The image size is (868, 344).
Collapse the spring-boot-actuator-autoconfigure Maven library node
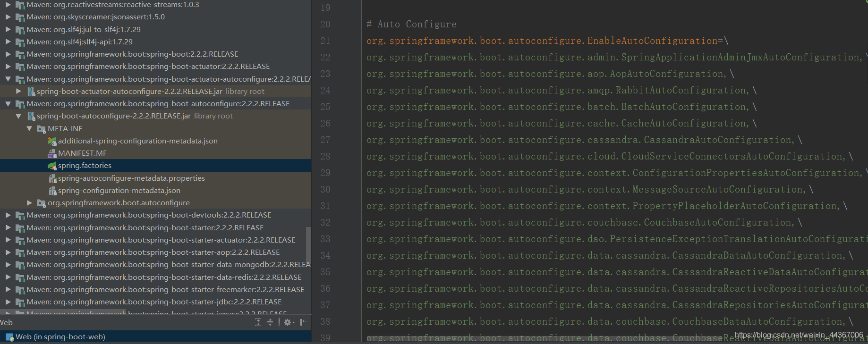point(8,79)
